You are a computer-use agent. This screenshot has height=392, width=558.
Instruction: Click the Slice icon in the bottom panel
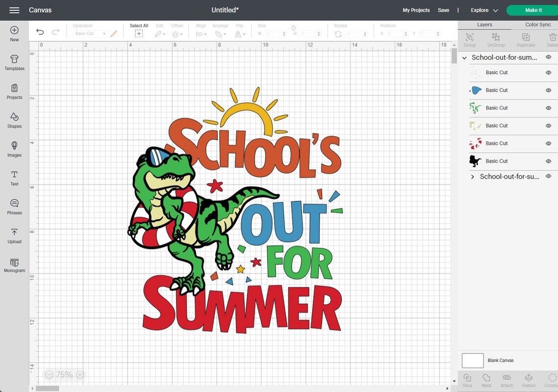(466, 378)
